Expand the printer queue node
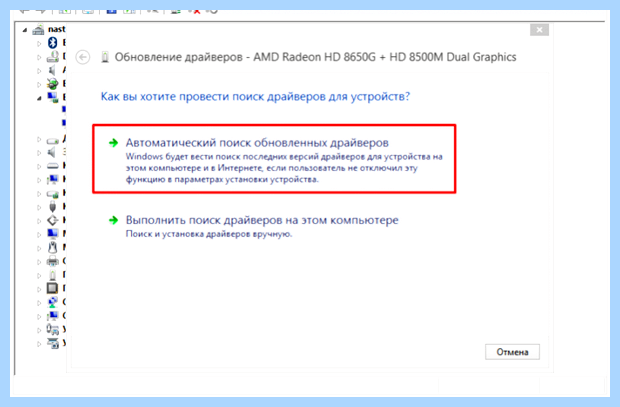 pyautogui.click(x=39, y=261)
